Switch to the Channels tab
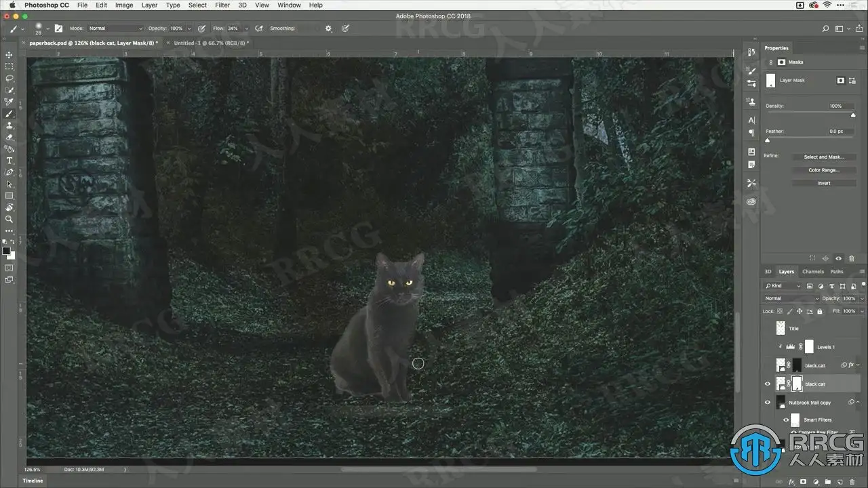The height and width of the screenshot is (488, 868). pyautogui.click(x=812, y=272)
